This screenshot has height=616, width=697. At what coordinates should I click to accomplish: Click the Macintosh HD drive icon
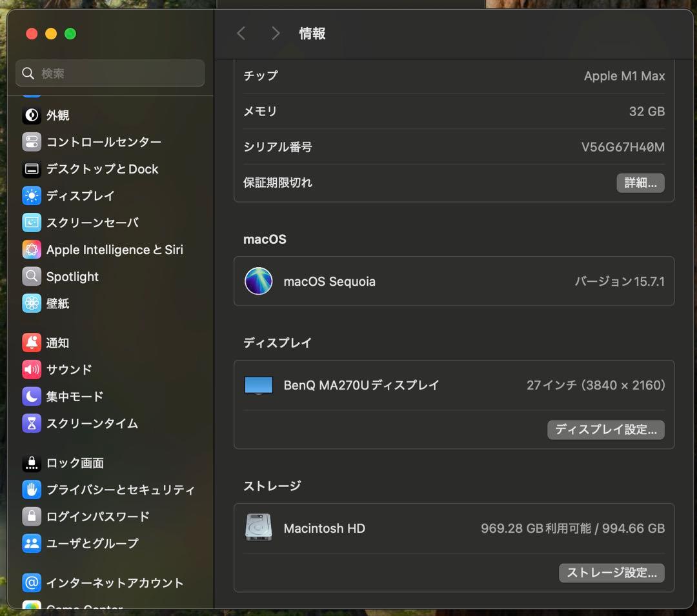pos(258,528)
